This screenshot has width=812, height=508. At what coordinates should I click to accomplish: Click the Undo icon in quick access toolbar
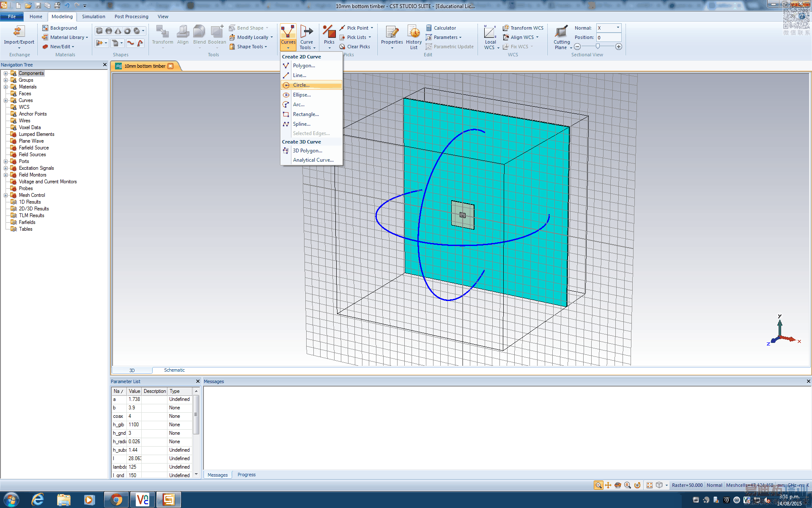[67, 6]
